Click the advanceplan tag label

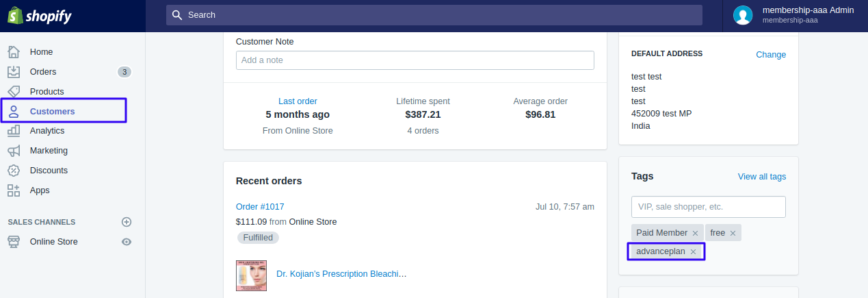(x=661, y=252)
